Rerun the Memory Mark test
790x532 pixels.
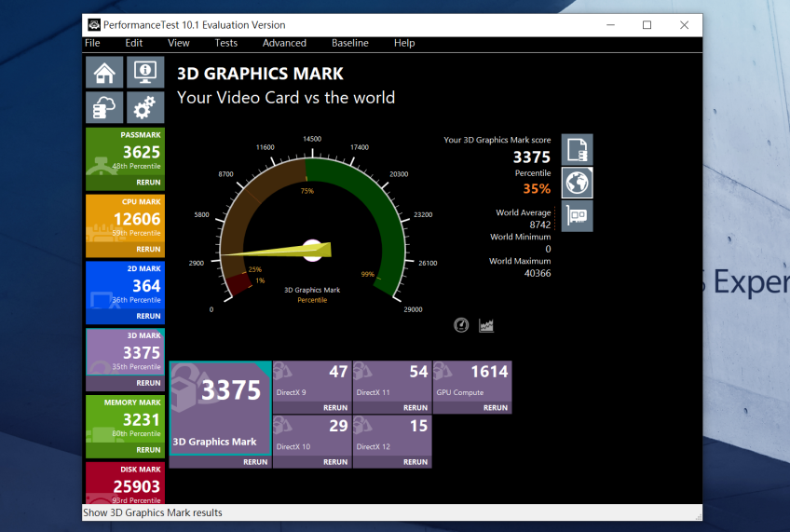coord(148,450)
